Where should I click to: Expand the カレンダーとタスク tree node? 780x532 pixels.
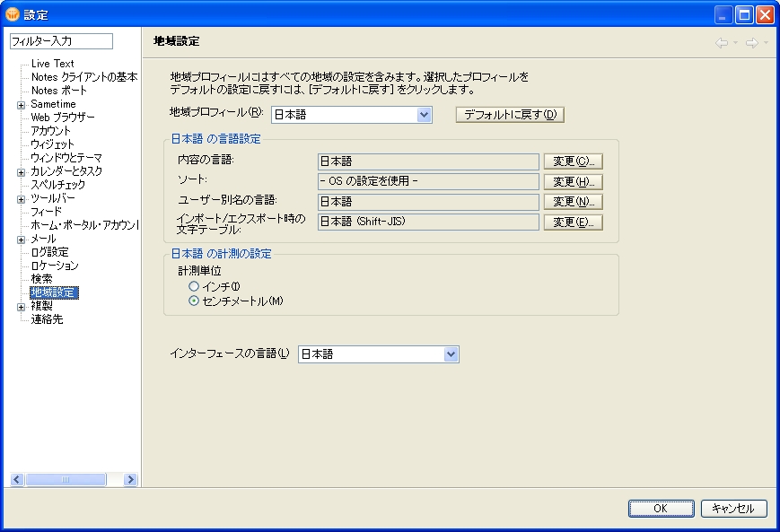(21, 172)
